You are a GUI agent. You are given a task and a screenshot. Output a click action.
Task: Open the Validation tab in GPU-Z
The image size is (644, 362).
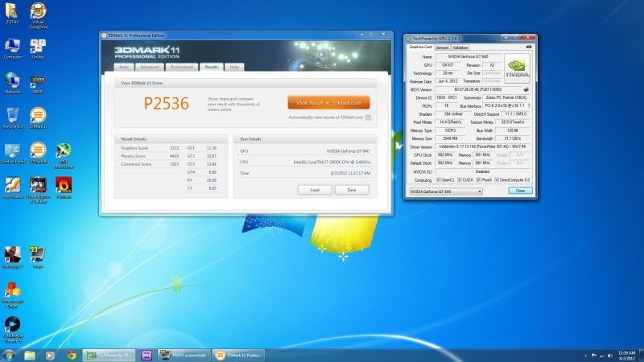point(460,47)
